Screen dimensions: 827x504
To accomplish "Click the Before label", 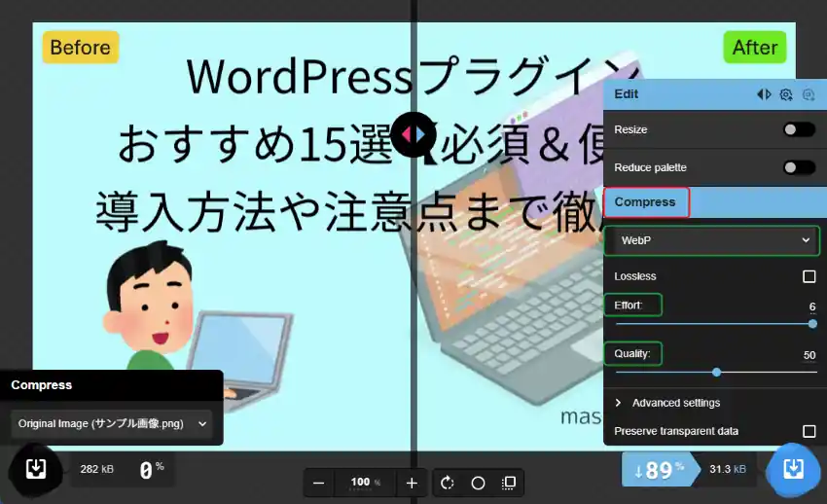I will [80, 48].
